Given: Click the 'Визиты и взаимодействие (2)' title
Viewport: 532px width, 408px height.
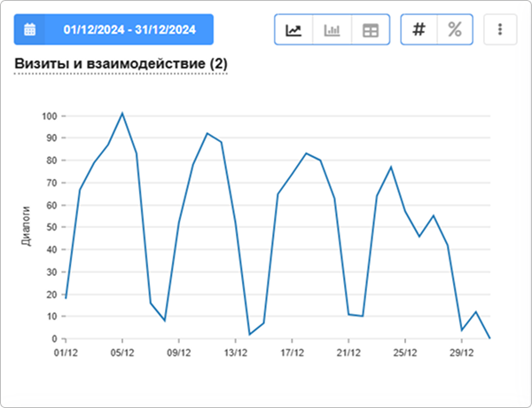Looking at the screenshot, I should [x=121, y=64].
